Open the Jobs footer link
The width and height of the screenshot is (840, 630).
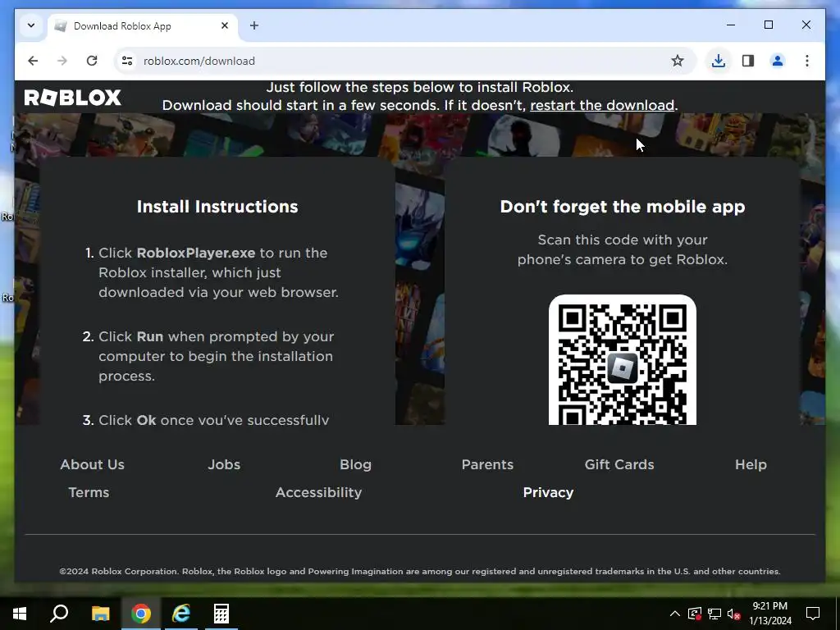click(224, 464)
